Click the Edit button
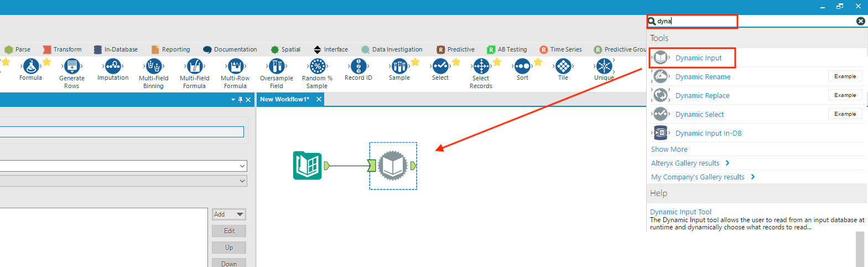 229,231
